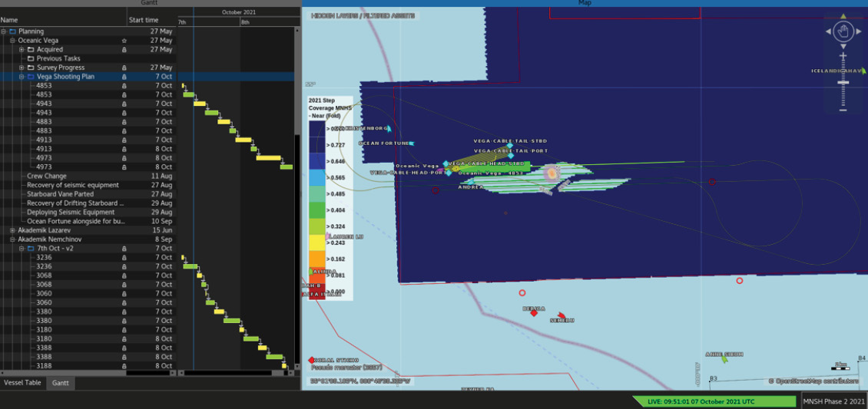Pan the map left with arrow
The image size is (868, 409).
(828, 32)
